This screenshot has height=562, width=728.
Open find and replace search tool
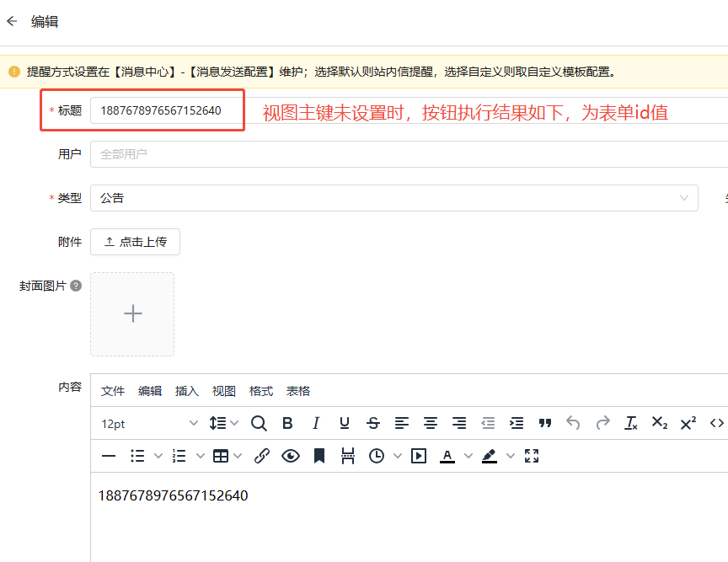point(259,423)
